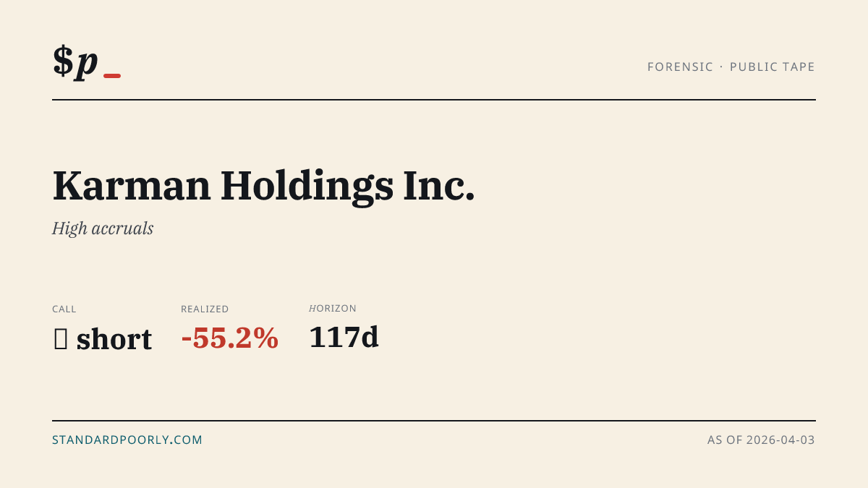Click the missing-glyph icon before short

[x=61, y=339]
